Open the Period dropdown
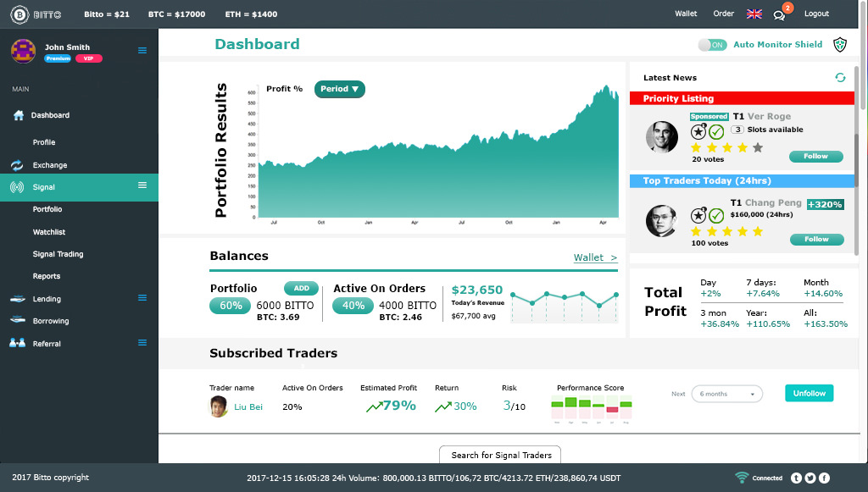The width and height of the screenshot is (868, 492). [339, 89]
